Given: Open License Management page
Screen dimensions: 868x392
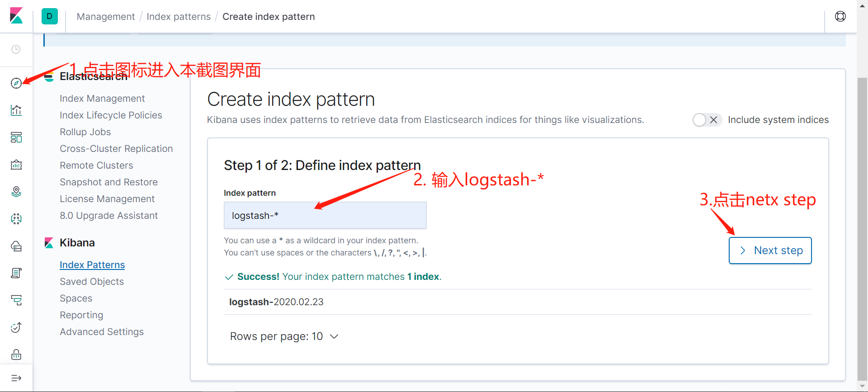Looking at the screenshot, I should pos(107,199).
